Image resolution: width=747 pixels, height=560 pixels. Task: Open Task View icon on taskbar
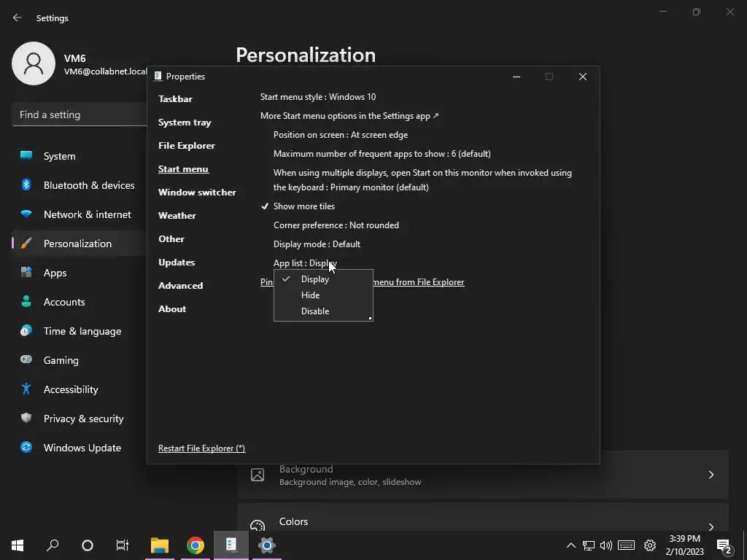[x=123, y=545]
